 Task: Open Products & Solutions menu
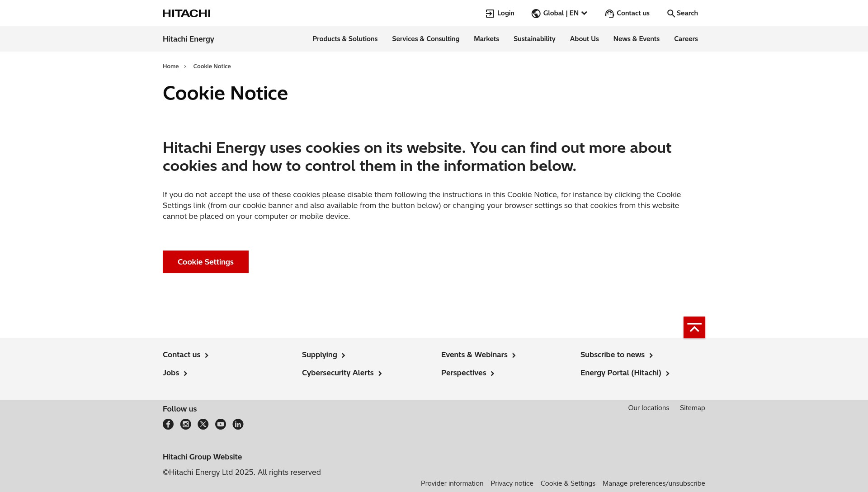(345, 39)
